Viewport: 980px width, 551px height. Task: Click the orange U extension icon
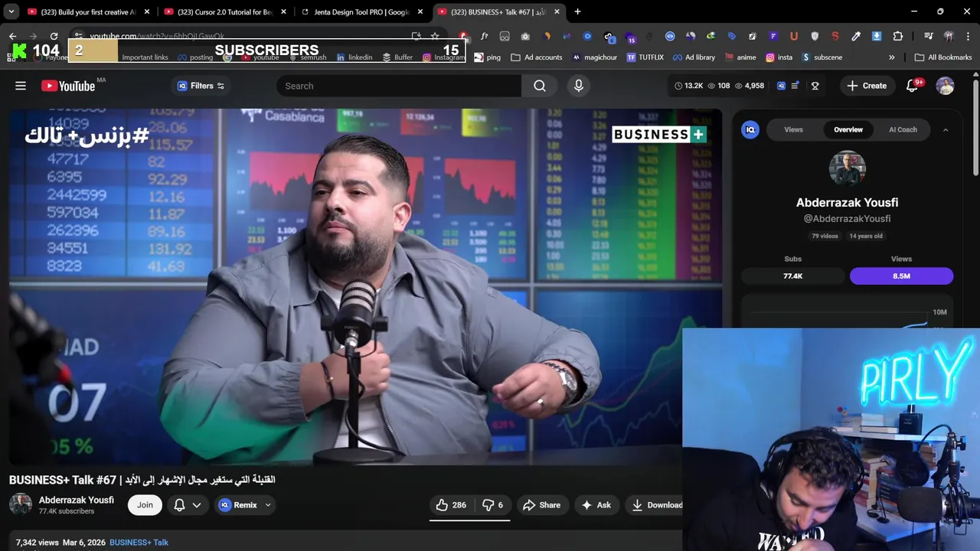[x=794, y=36]
